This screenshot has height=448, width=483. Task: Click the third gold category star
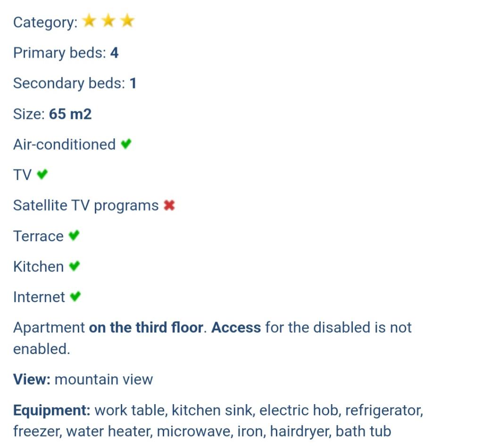[x=127, y=21]
